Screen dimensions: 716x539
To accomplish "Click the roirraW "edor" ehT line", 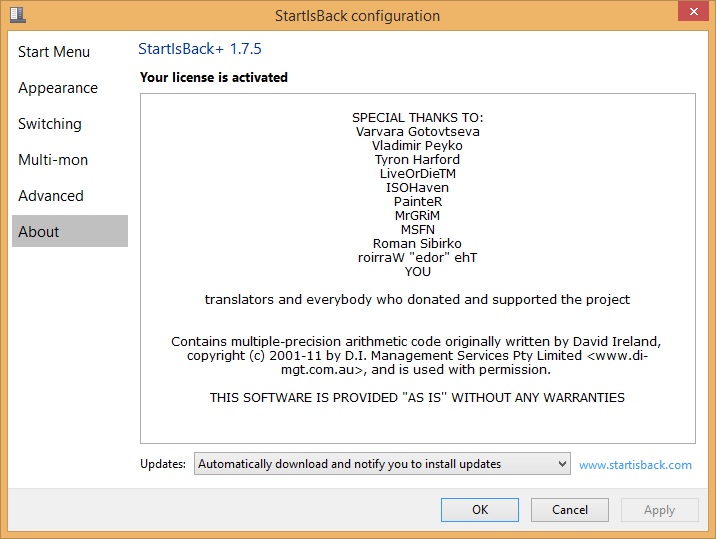I will click(x=417, y=258).
